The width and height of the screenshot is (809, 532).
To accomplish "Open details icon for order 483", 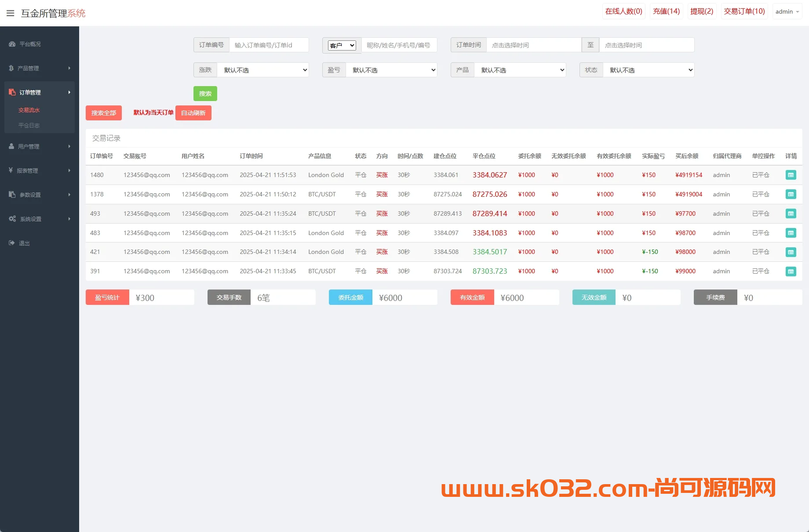I will coord(791,233).
